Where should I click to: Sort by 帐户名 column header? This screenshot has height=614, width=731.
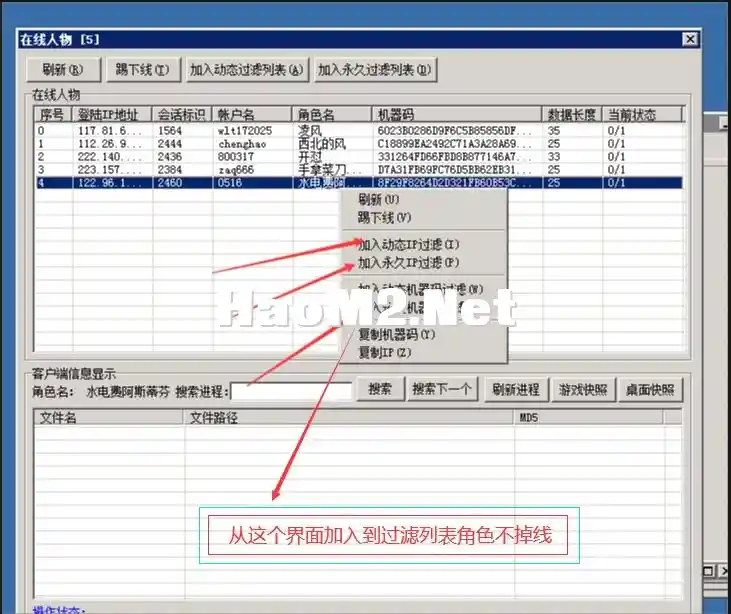[x=252, y=114]
